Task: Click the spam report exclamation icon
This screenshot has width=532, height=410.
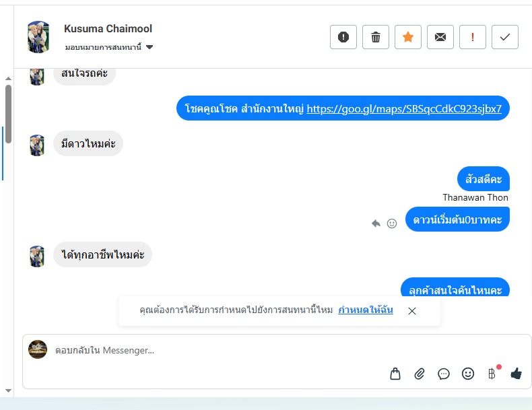Action: click(343, 37)
